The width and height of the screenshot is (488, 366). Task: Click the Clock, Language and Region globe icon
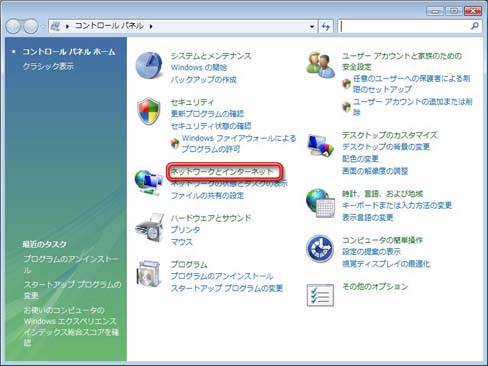point(320,203)
